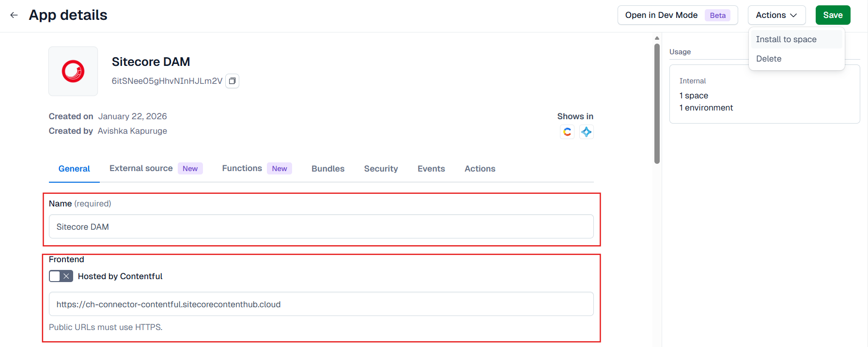Viewport: 868px width, 347px height.
Task: Open the Security tab
Action: pyautogui.click(x=381, y=169)
